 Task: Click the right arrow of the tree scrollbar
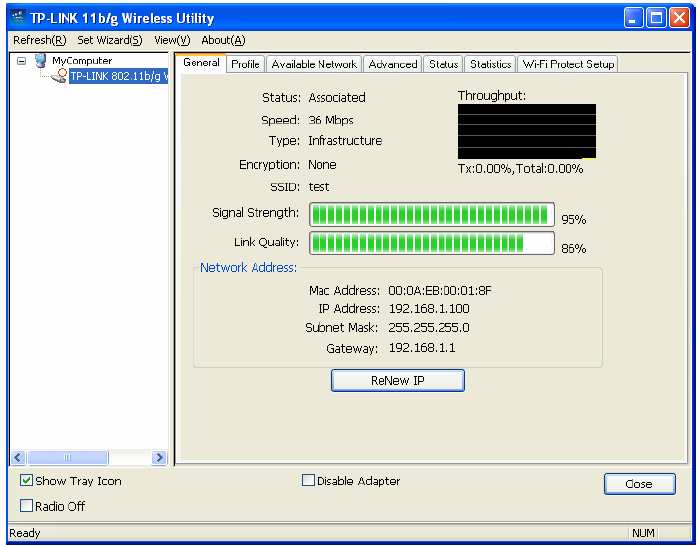(159, 457)
